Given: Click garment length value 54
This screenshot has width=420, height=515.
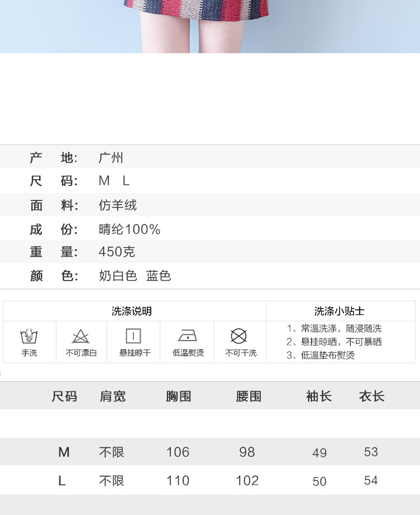Looking at the screenshot, I should (371, 480).
